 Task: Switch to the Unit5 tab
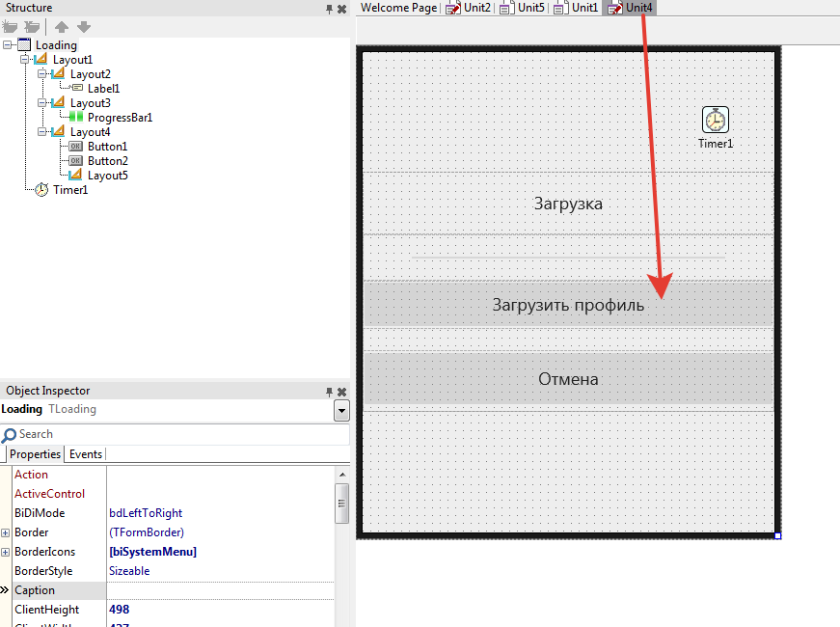pos(523,8)
